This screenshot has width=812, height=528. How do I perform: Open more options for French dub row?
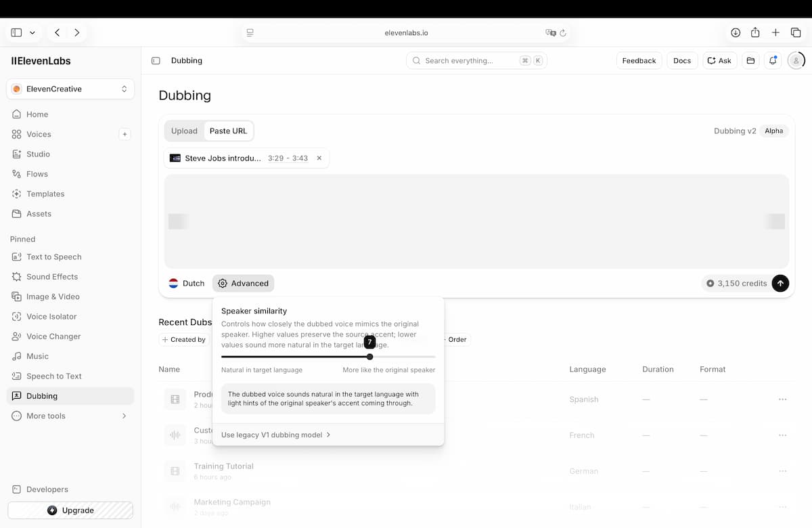tap(782, 435)
